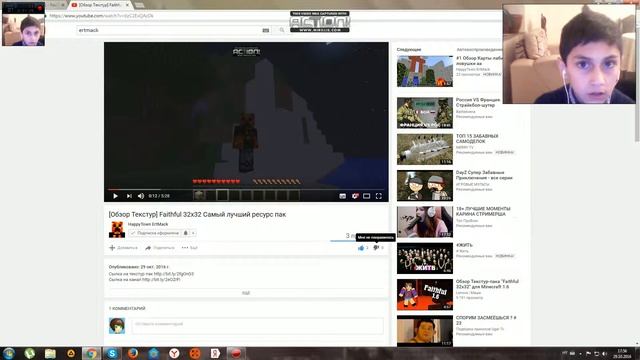Click the 'Опубликовано: 29 окт. 2016' date text
640x360 pixels.
pyautogui.click(x=139, y=267)
